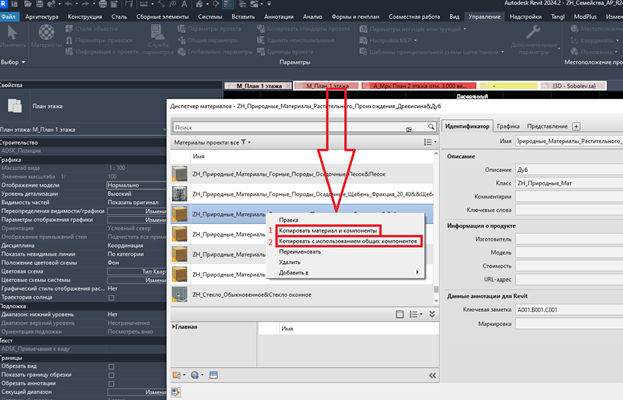Choose Копировать материал и компоненты
The image size is (623, 400).
(328, 230)
